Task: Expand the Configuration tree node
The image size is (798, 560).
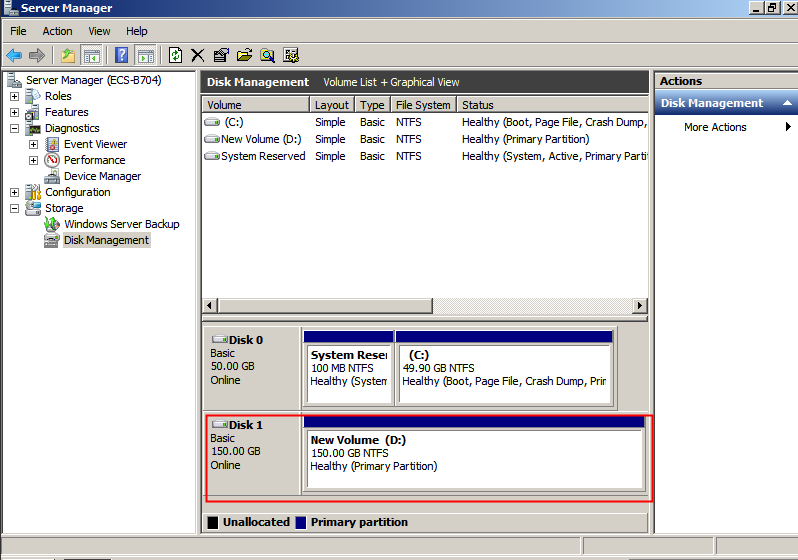Action: pyautogui.click(x=14, y=192)
